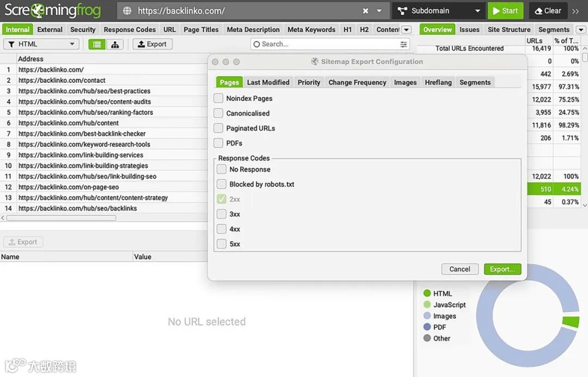The width and height of the screenshot is (588, 377).
Task: Switch to tree view icon
Action: (115, 44)
